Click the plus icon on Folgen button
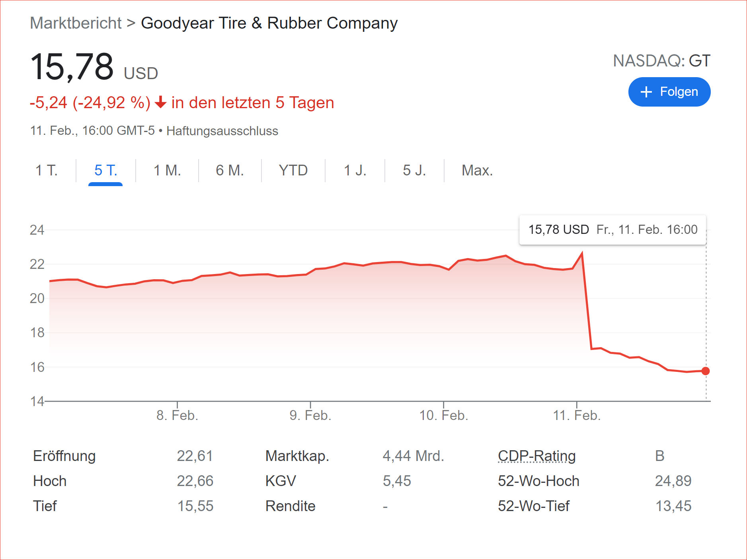Image resolution: width=747 pixels, height=560 pixels. pyautogui.click(x=646, y=92)
